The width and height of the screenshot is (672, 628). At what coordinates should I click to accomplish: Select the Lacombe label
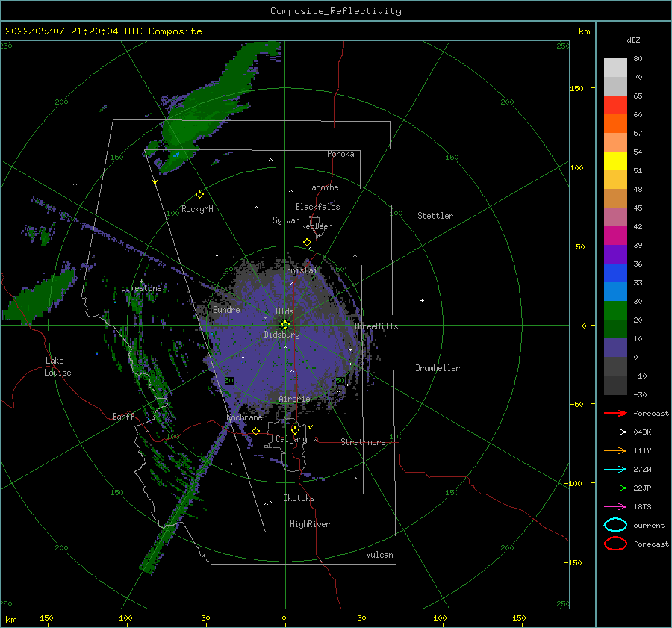323,187
